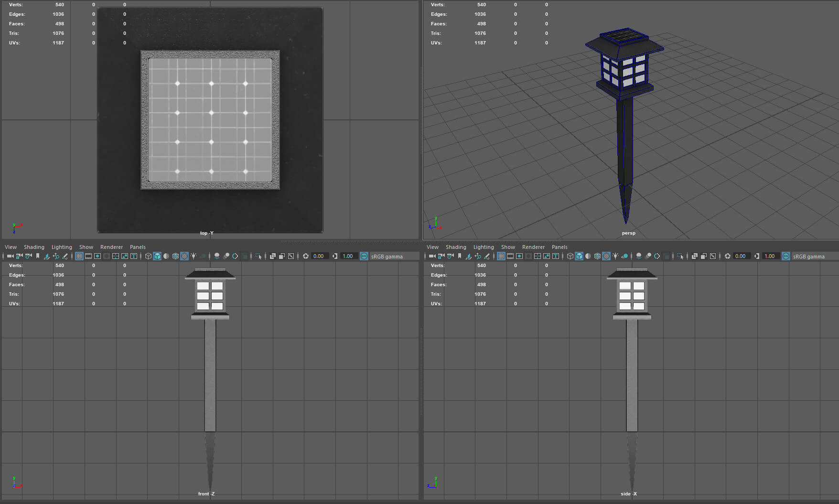Click Image Plane icon in front panel toolbar
The image size is (839, 504).
tap(46, 256)
